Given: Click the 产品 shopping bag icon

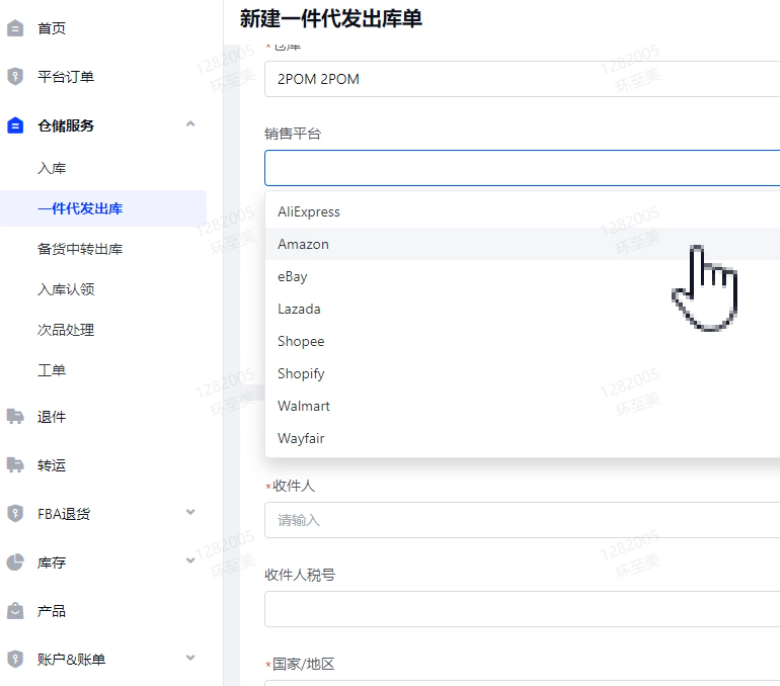Looking at the screenshot, I should coord(15,610).
